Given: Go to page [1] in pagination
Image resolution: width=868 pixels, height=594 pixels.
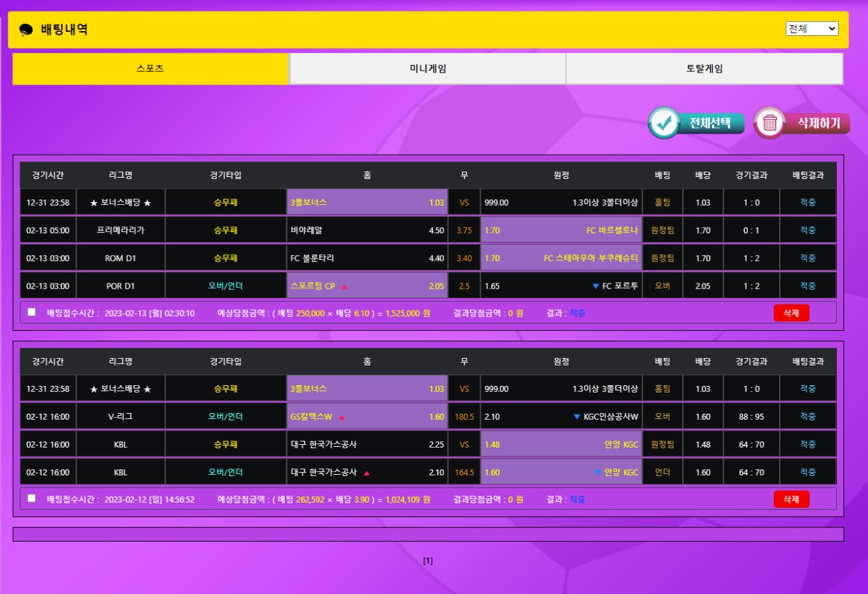Looking at the screenshot, I should pos(428,561).
